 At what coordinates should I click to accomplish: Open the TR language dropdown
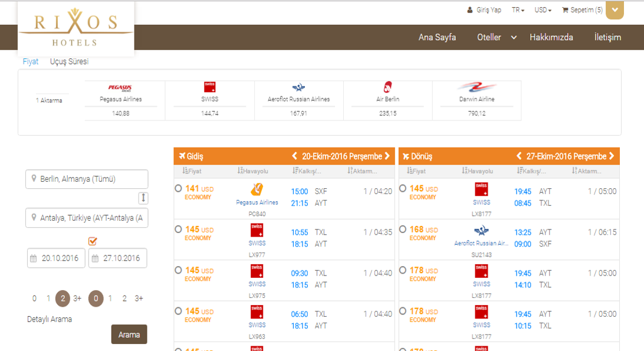[x=518, y=10]
